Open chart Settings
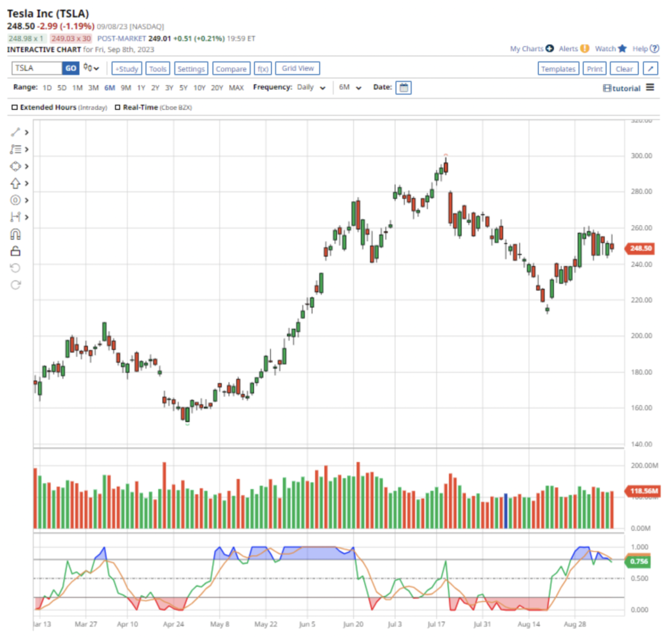This screenshot has width=672, height=640. pyautogui.click(x=191, y=68)
